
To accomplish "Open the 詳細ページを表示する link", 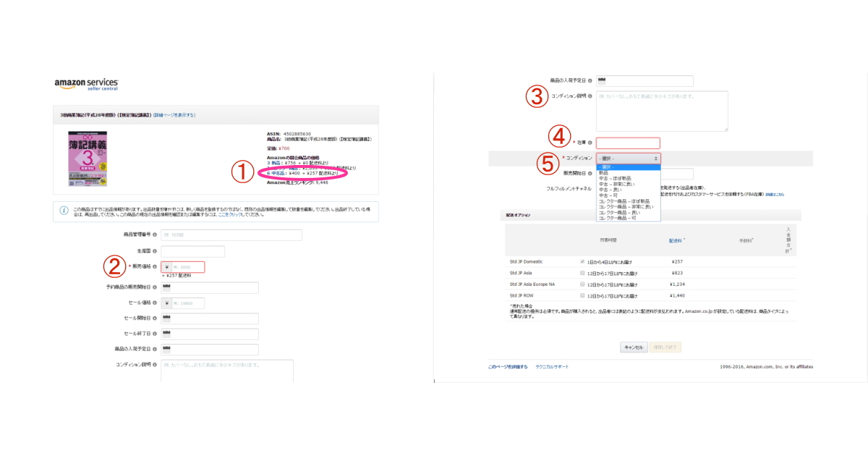I will 174,115.
